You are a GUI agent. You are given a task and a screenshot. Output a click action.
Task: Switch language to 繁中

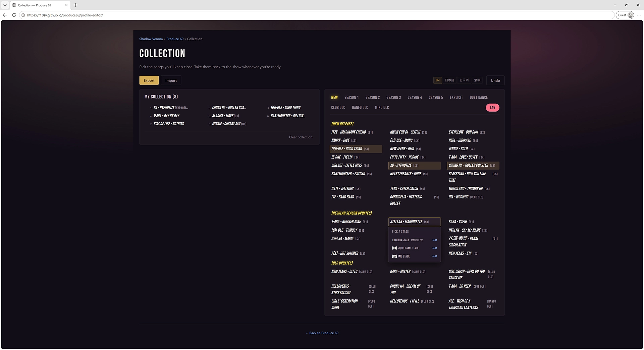477,80
